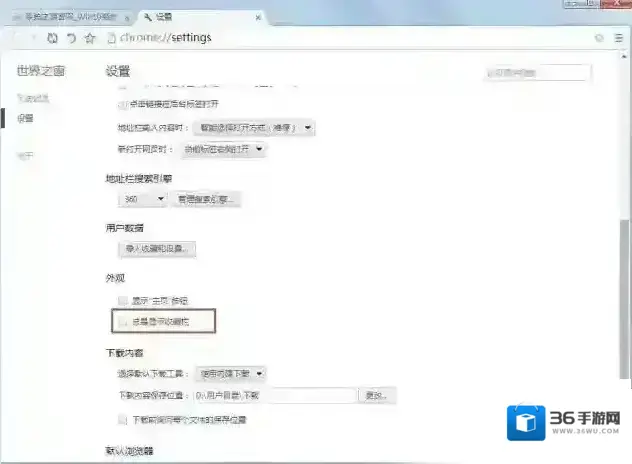The height and width of the screenshot is (464, 632).
Task: Click the 管理搜索引擎 button
Action: tap(206, 199)
